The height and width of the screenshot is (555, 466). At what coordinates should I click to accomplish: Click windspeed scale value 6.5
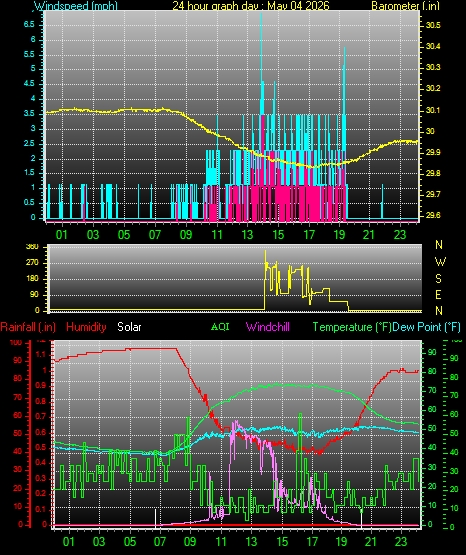click(29, 24)
